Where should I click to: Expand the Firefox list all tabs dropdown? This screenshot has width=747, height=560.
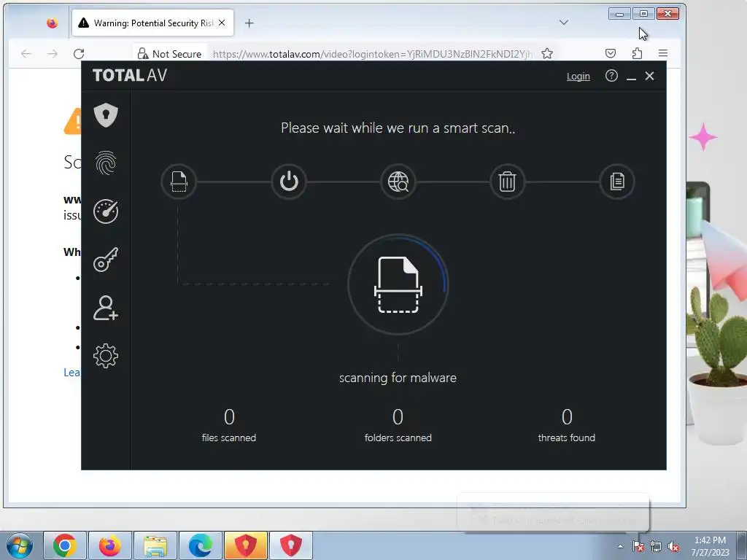click(564, 23)
